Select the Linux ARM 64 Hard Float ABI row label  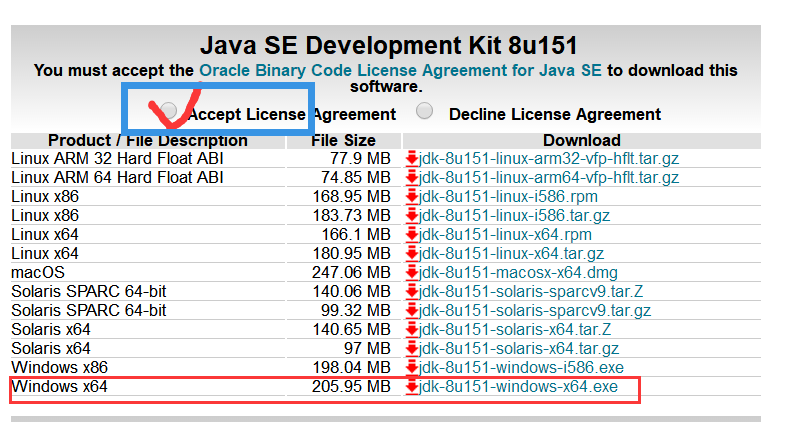117,178
